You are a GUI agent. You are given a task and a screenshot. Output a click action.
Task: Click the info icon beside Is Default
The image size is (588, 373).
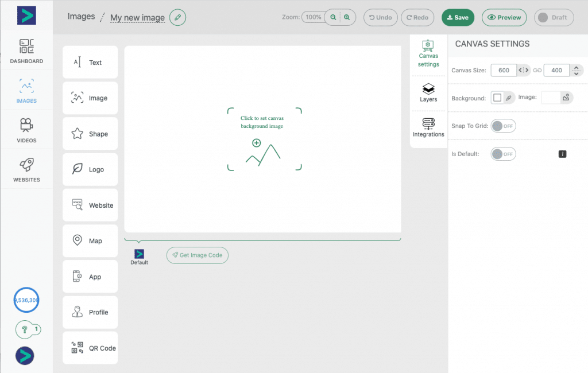(563, 154)
